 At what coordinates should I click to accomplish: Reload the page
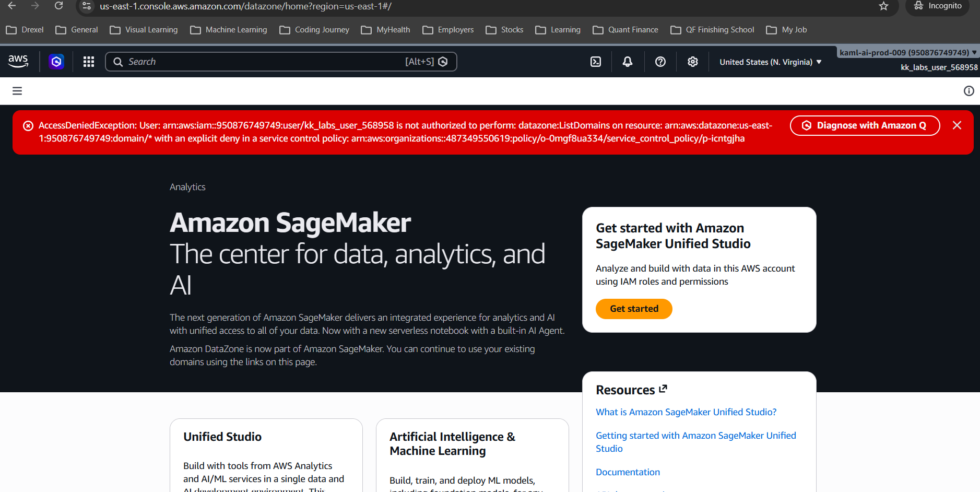tap(58, 6)
